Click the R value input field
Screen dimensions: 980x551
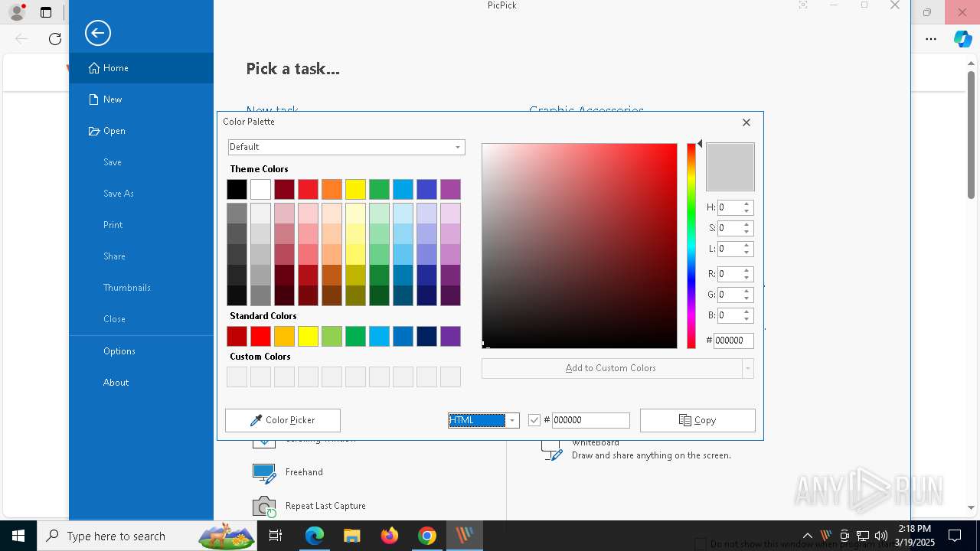(730, 274)
